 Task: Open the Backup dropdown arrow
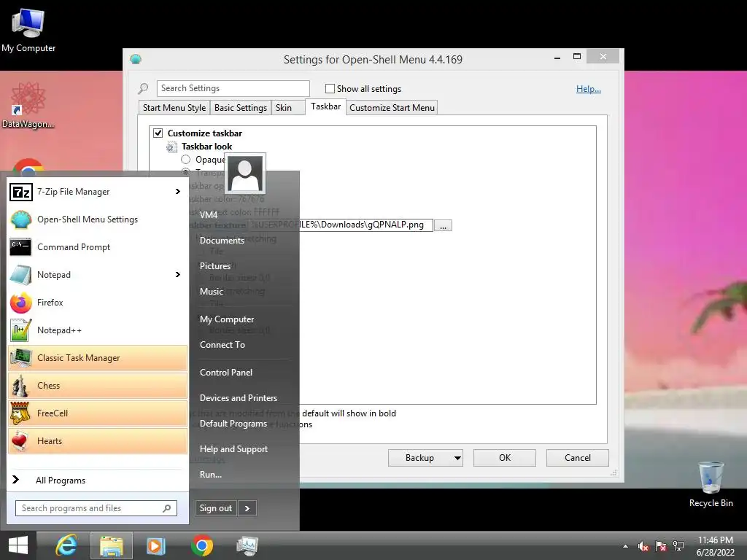click(x=457, y=458)
